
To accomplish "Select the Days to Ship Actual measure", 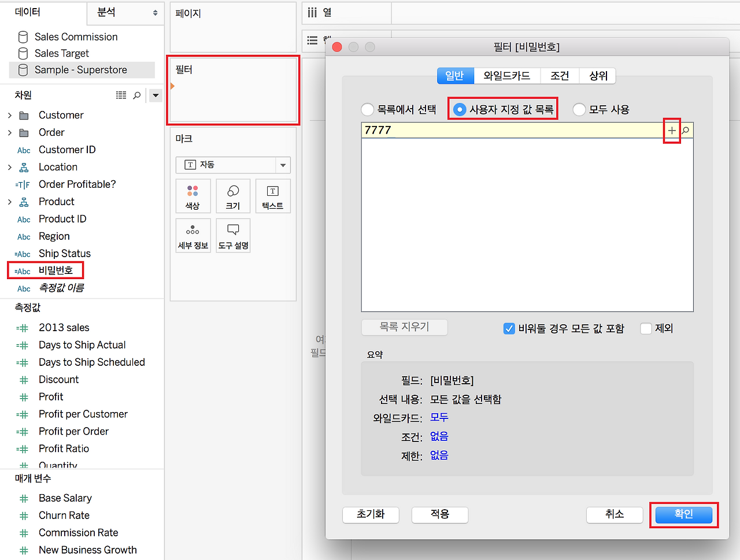I will tap(82, 345).
